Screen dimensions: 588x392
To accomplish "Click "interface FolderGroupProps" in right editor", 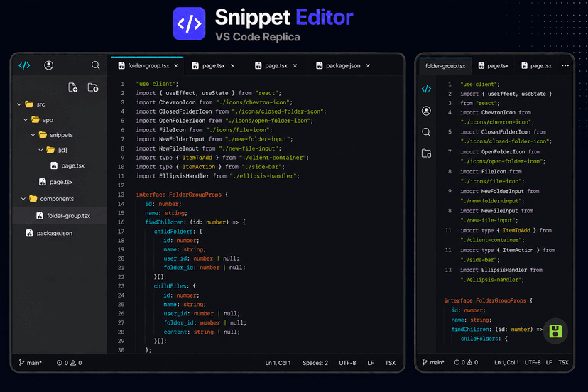I will (x=485, y=300).
